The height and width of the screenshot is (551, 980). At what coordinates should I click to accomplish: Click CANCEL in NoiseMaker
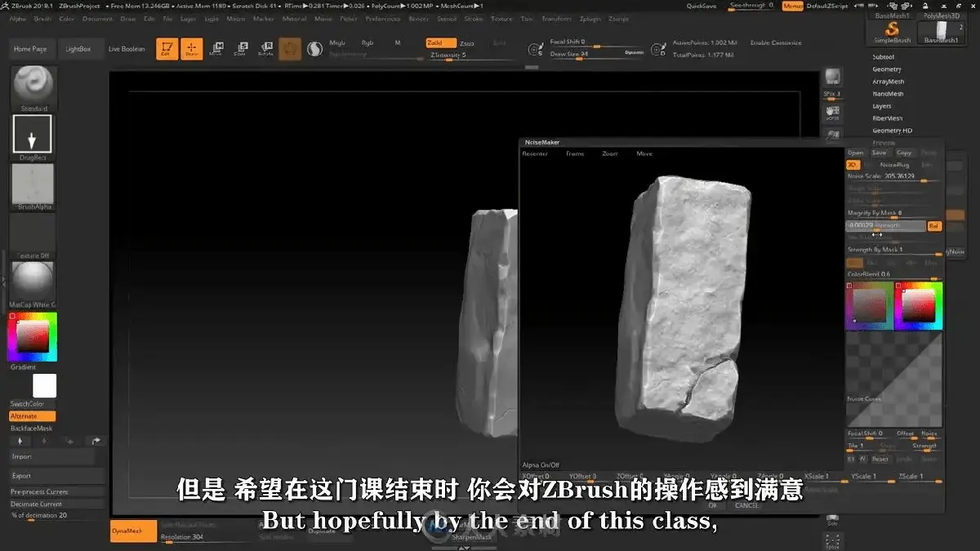point(746,505)
